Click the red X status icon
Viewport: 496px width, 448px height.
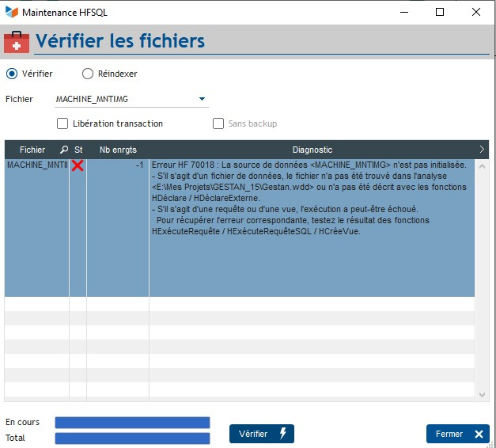(x=78, y=165)
